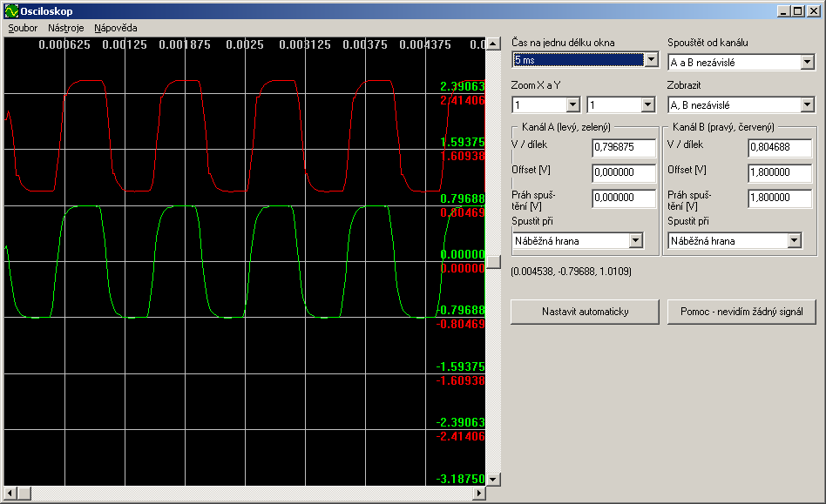Open the Nástroje menu
The width and height of the screenshot is (826, 504).
pos(65,28)
